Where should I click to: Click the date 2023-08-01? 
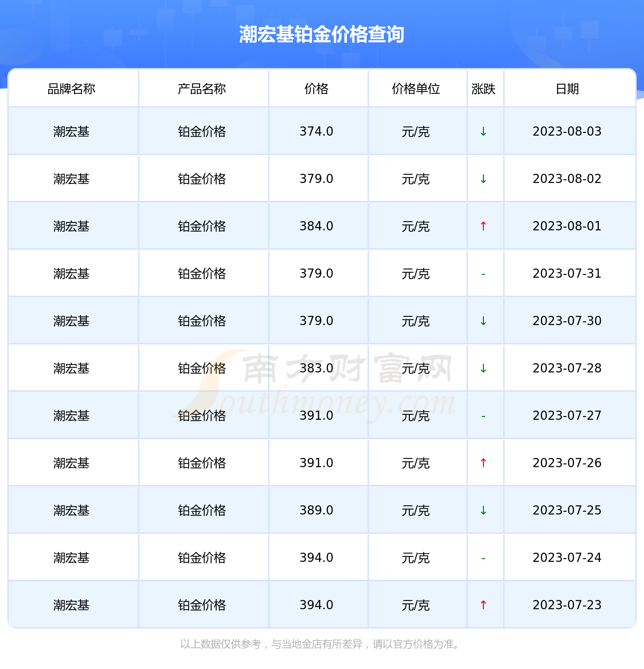point(567,226)
